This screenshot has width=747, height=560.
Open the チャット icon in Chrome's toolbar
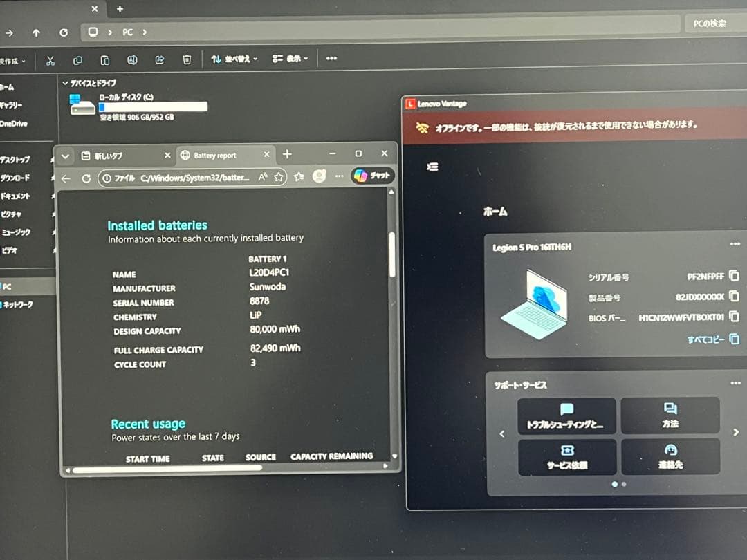click(373, 175)
